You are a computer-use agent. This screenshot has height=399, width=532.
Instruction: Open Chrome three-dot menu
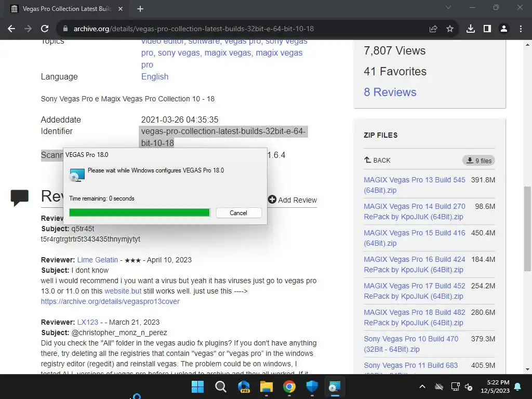(521, 29)
